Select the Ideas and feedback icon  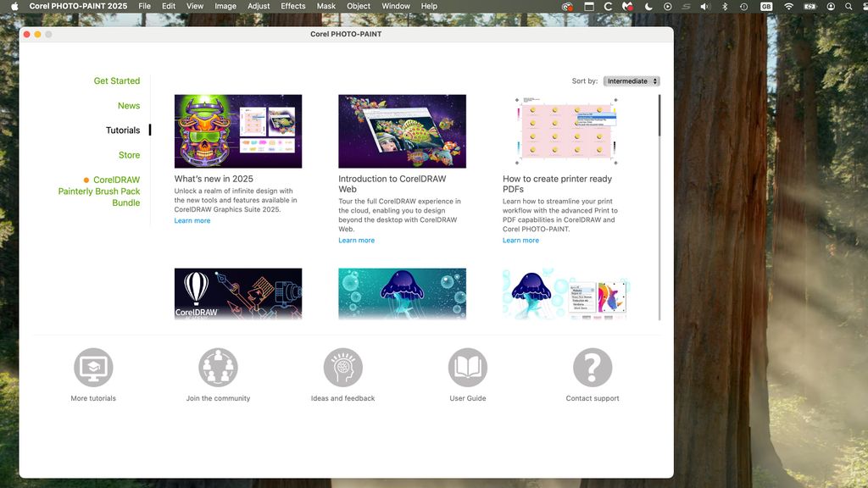coord(342,364)
